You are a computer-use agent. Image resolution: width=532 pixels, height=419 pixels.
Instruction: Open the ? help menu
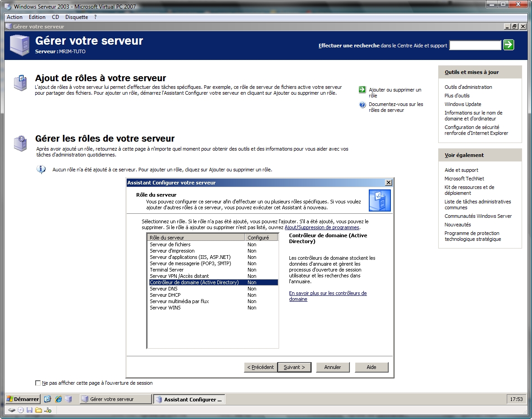point(95,17)
